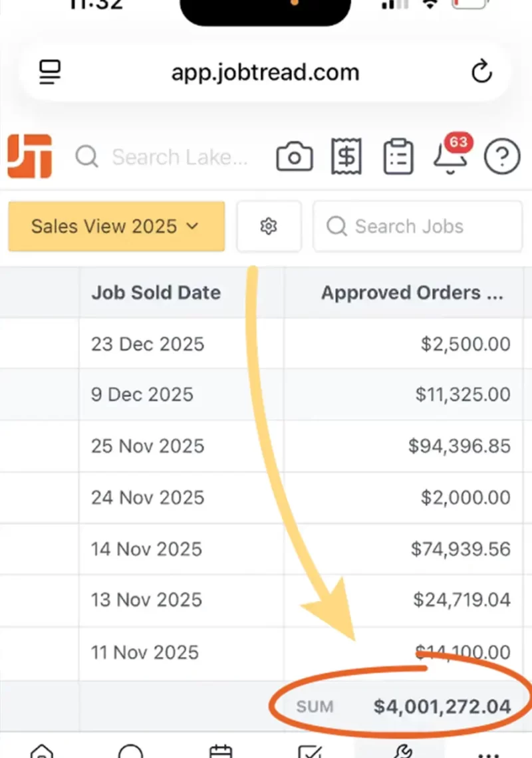
Task: Open help via the question mark icon
Action: [502, 156]
